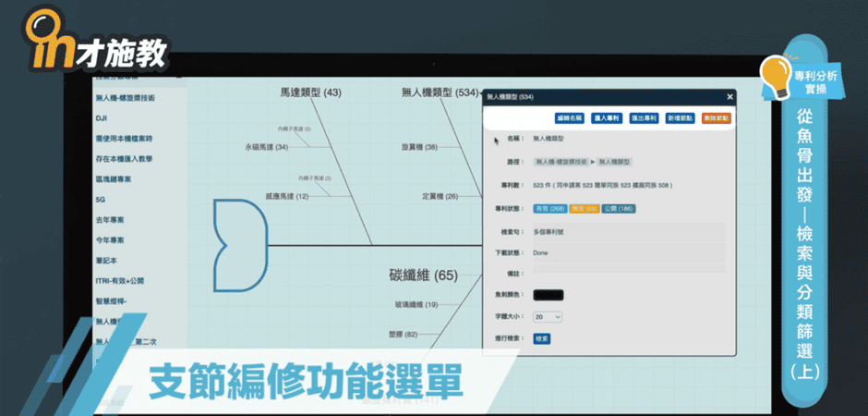Open the 5G project in sidebar
This screenshot has height=416, width=868.
[x=101, y=199]
